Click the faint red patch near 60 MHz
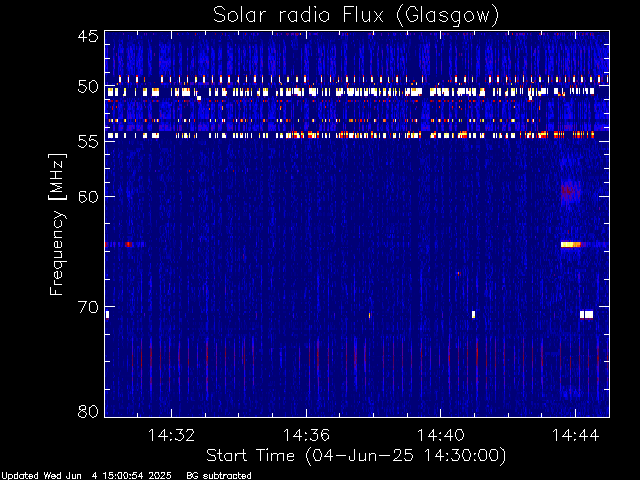The height and width of the screenshot is (480, 640). 570,190
